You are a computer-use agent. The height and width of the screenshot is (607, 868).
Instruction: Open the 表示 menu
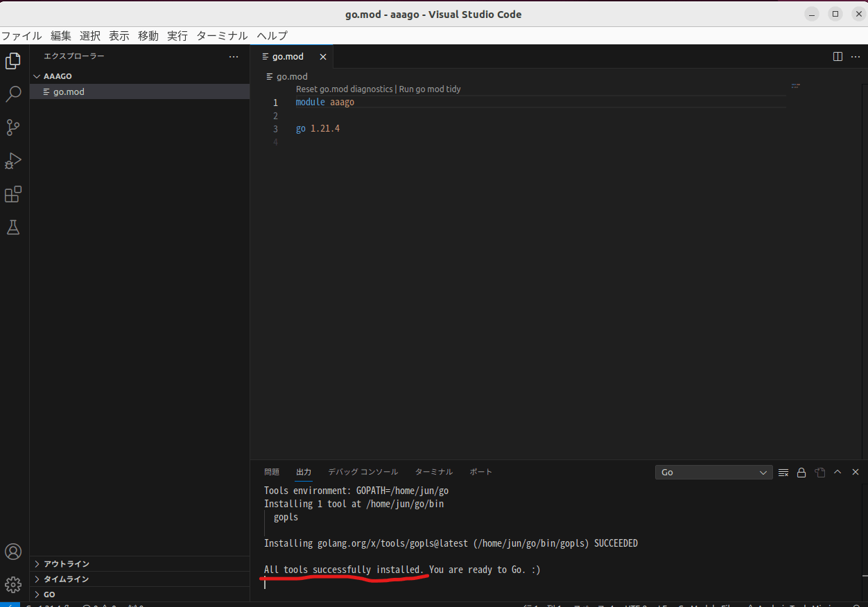[x=119, y=36]
